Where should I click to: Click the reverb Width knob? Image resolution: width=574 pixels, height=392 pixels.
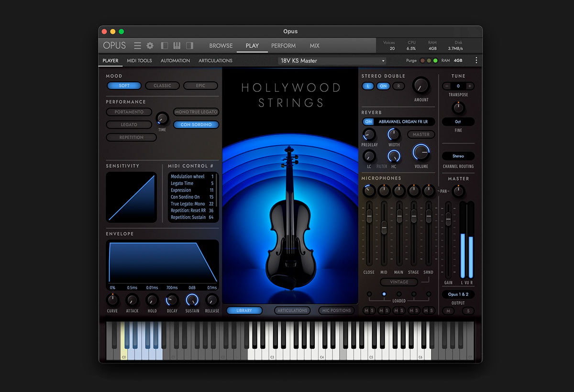394,134
